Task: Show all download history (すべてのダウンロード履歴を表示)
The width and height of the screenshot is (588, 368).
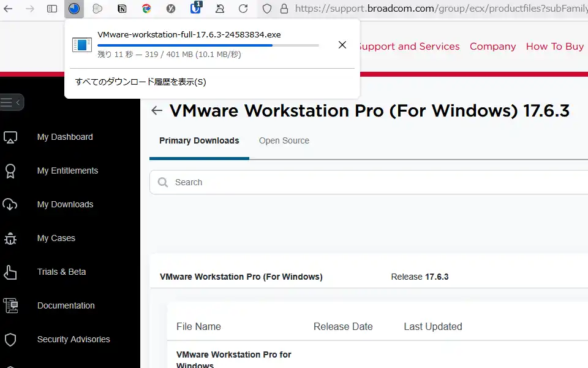Action: 141,82
